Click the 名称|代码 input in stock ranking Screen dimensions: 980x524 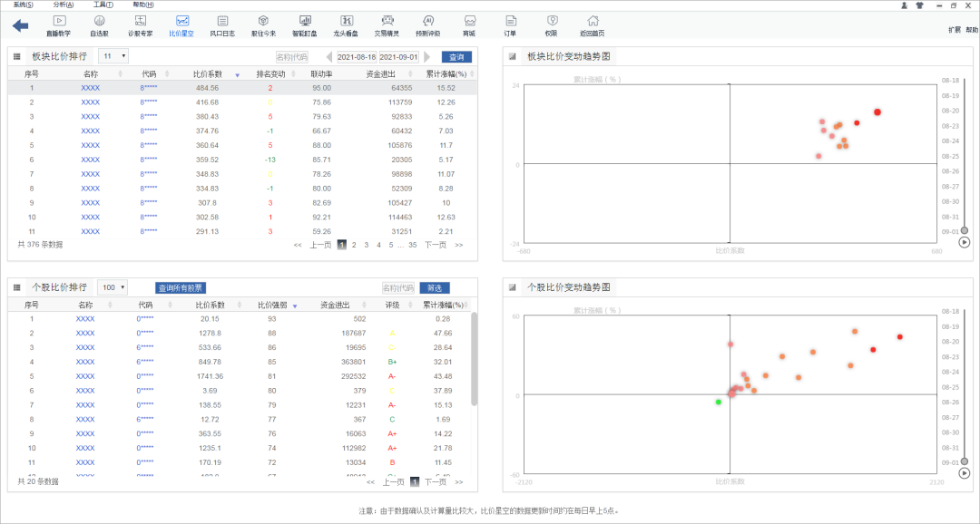pos(397,287)
